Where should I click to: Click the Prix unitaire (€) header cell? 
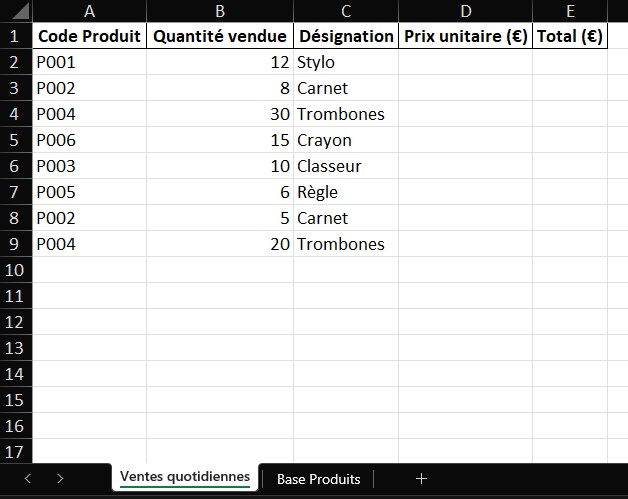(x=465, y=36)
